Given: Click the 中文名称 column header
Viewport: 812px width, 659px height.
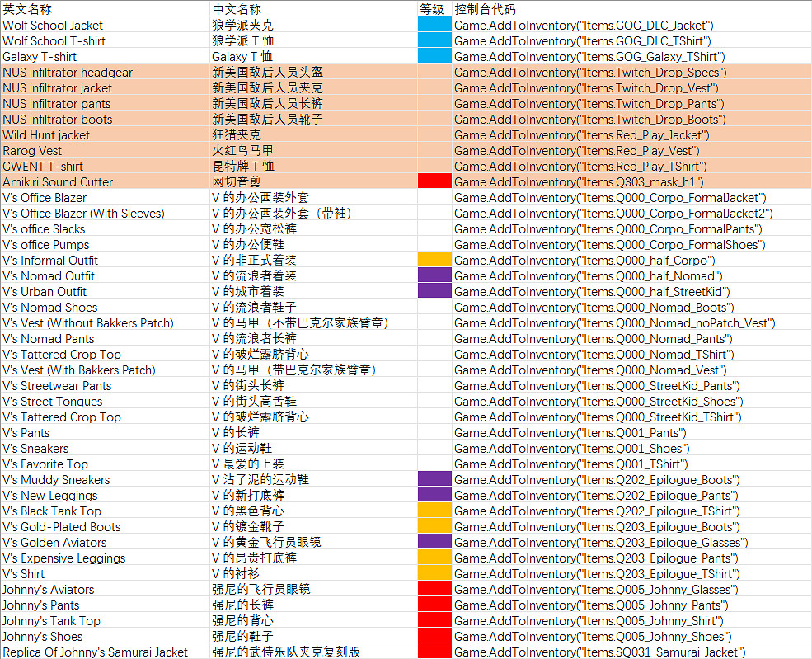Looking at the screenshot, I should point(235,9).
